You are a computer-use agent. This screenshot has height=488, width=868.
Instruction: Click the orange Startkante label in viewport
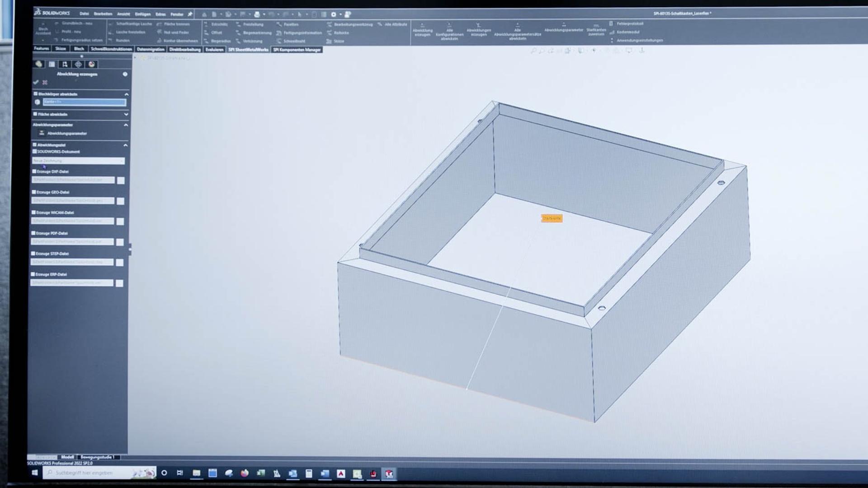552,218
